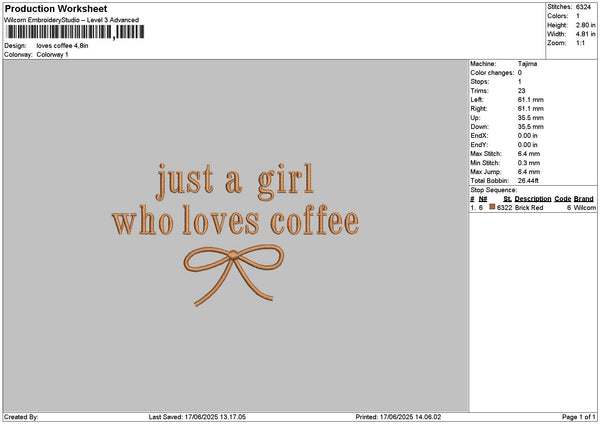Click the N# column header
The image size is (600, 424).
[482, 200]
